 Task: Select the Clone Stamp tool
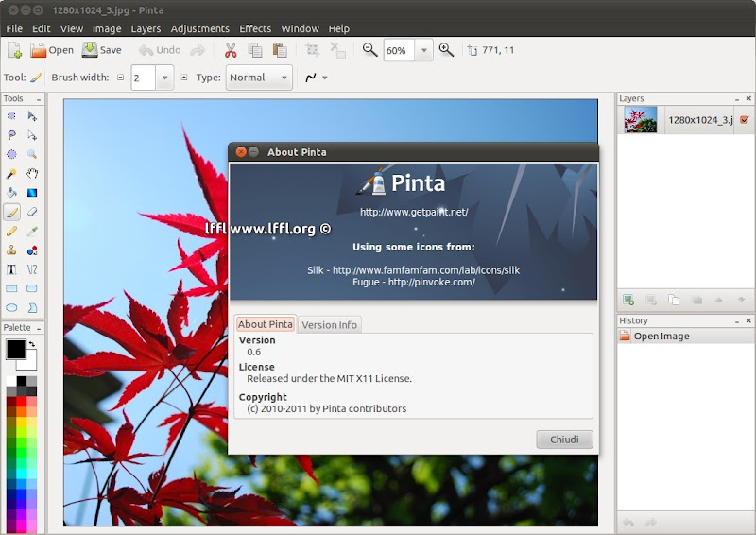pos(11,250)
